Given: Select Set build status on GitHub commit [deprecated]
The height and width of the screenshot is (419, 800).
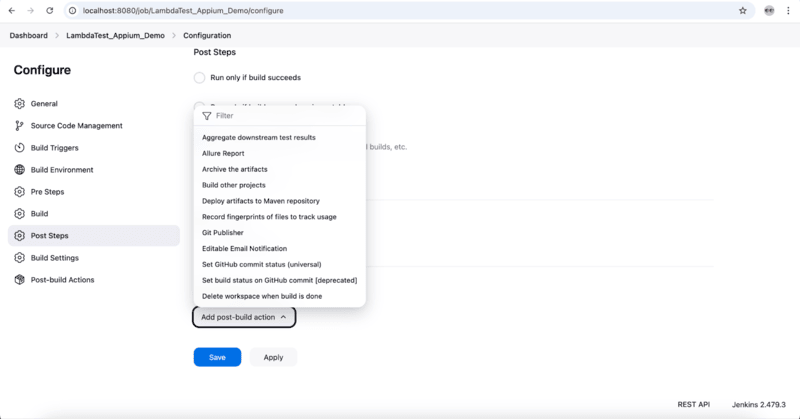Looking at the screenshot, I should coord(280,280).
